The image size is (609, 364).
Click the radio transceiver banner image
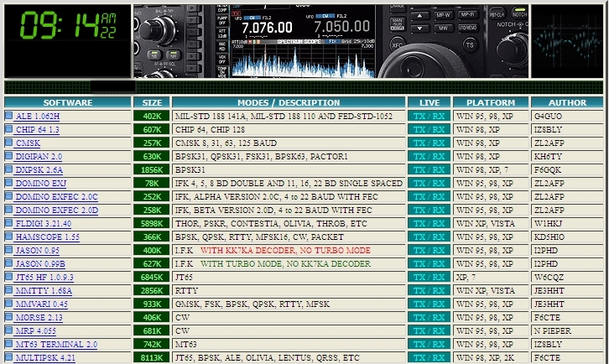point(331,41)
